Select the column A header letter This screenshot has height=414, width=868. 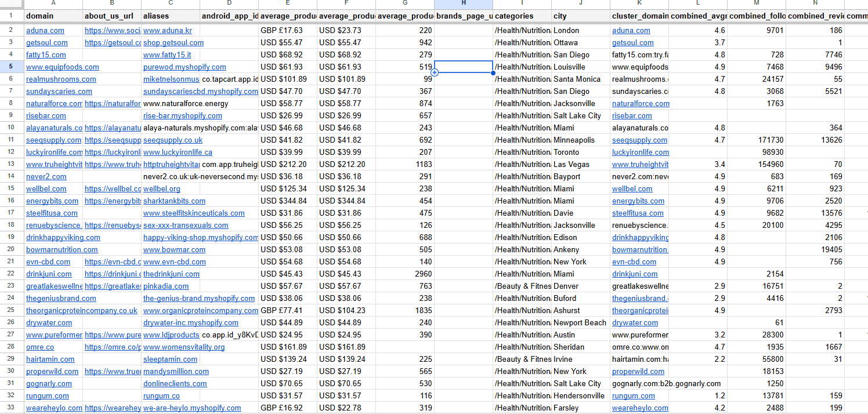[53, 4]
